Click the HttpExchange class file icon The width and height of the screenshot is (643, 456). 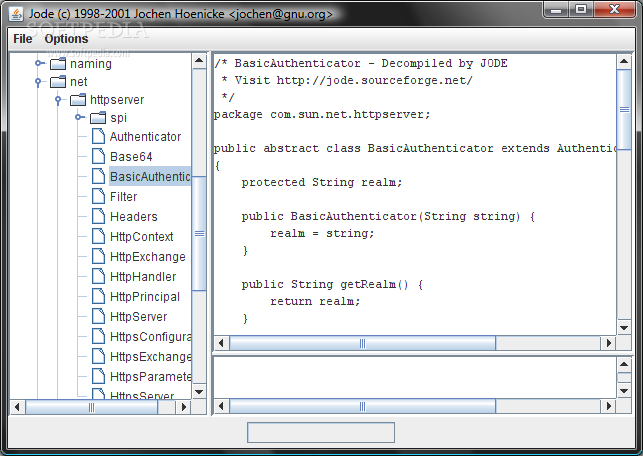(x=98, y=256)
